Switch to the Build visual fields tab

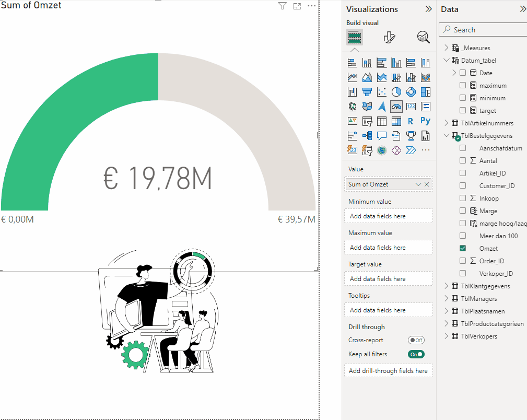pyautogui.click(x=354, y=37)
